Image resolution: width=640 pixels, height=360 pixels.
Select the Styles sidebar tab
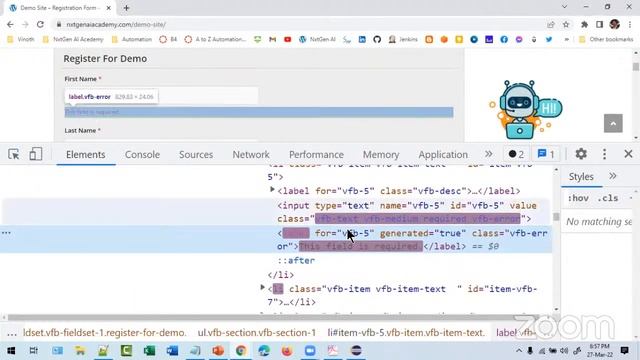(x=581, y=176)
